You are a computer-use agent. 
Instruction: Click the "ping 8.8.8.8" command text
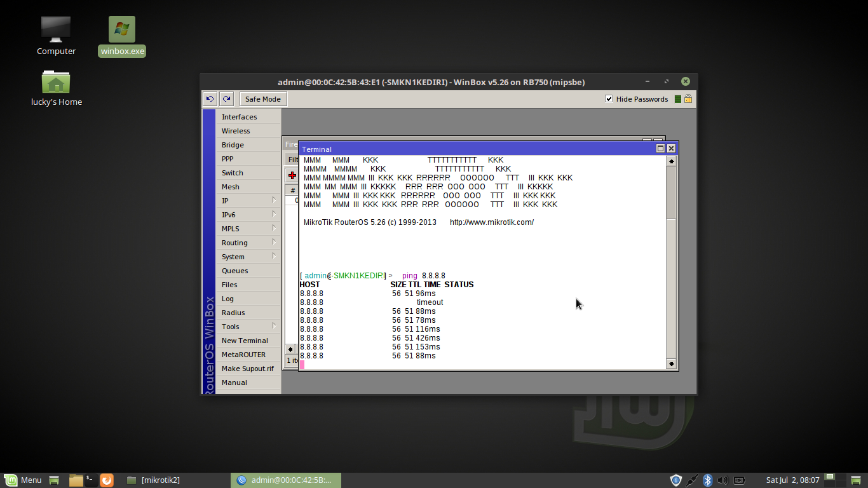pyautogui.click(x=424, y=276)
